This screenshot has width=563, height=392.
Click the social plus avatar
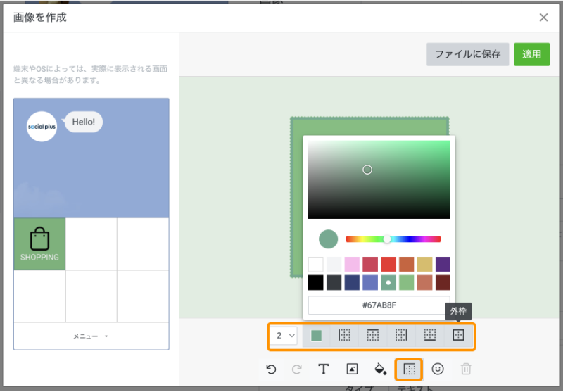[42, 127]
